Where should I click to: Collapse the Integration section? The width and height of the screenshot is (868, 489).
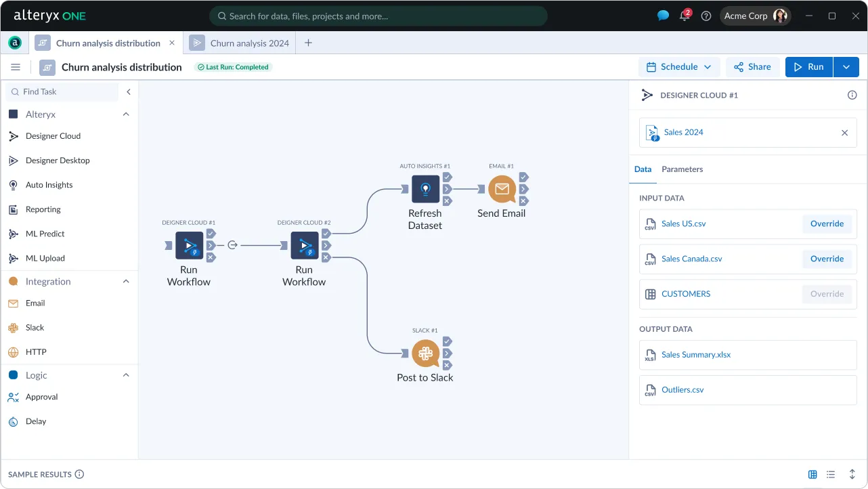[x=126, y=281]
